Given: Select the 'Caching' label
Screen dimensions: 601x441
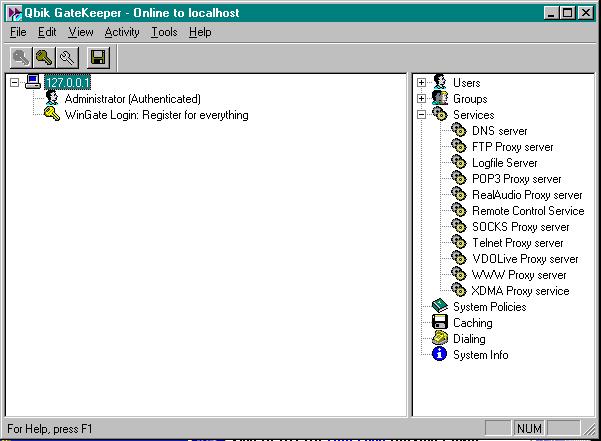Looking at the screenshot, I should [473, 323].
